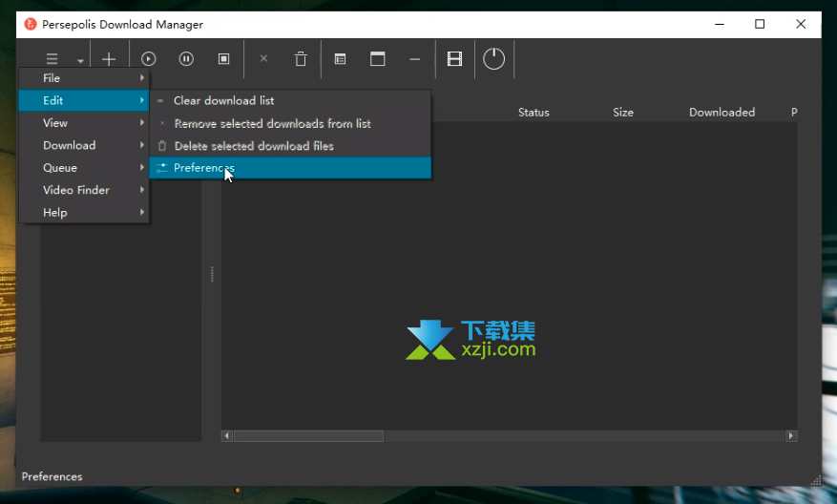Add a new download link

click(109, 59)
